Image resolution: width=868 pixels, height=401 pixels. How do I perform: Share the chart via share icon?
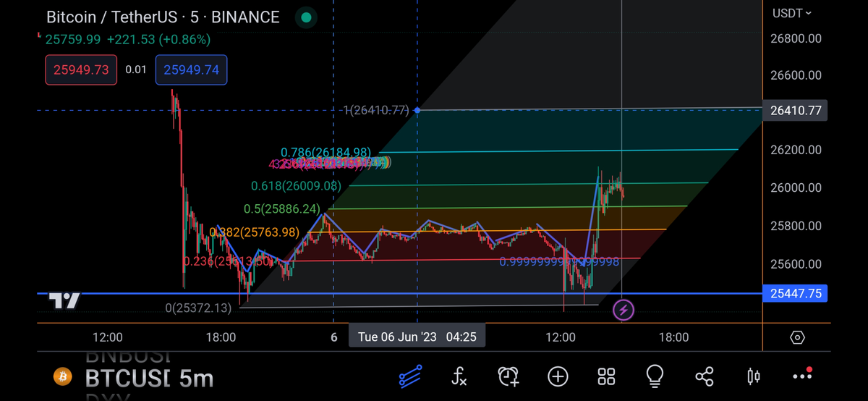704,376
